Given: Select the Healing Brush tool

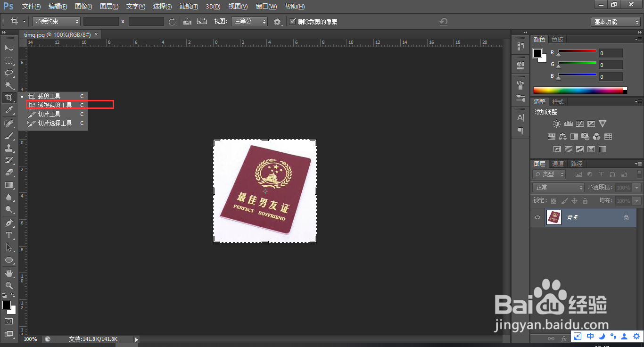Looking at the screenshot, I should pyautogui.click(x=8, y=124).
